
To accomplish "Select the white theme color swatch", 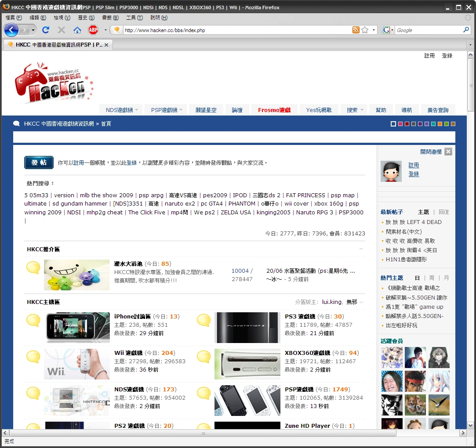I will click(x=393, y=124).
